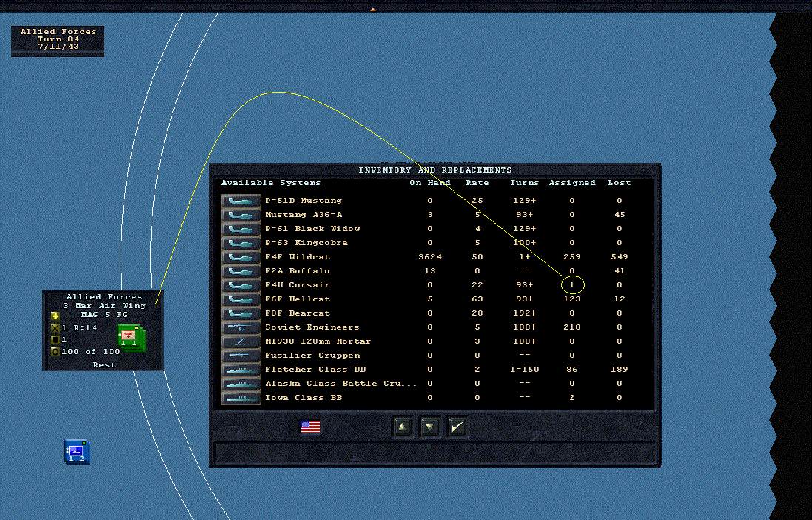
Task: Click the crossed attack strength icon
Action: (x=56, y=327)
